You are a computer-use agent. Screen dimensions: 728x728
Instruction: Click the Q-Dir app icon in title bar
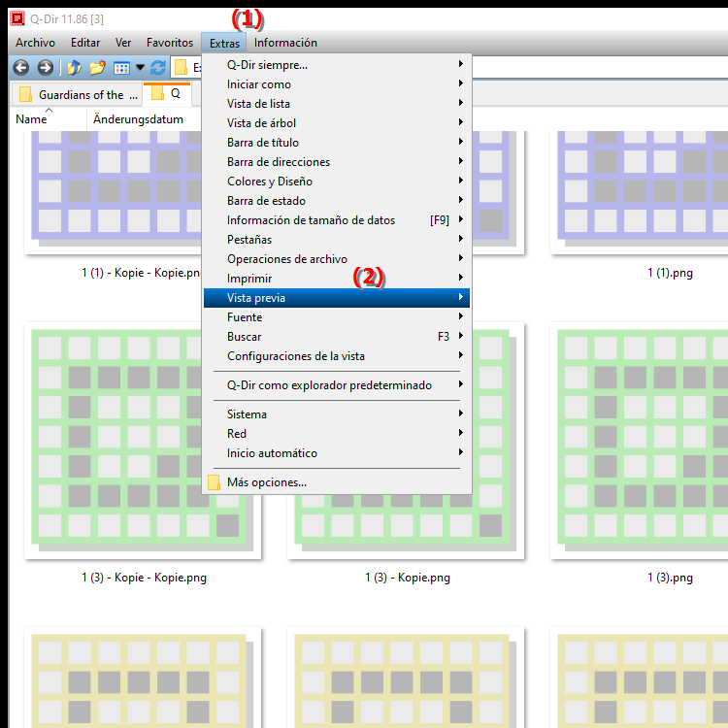[17, 16]
